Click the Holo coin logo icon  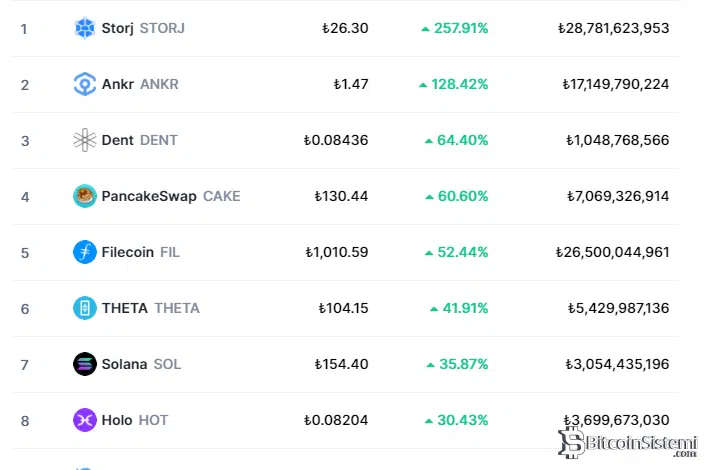(x=85, y=420)
